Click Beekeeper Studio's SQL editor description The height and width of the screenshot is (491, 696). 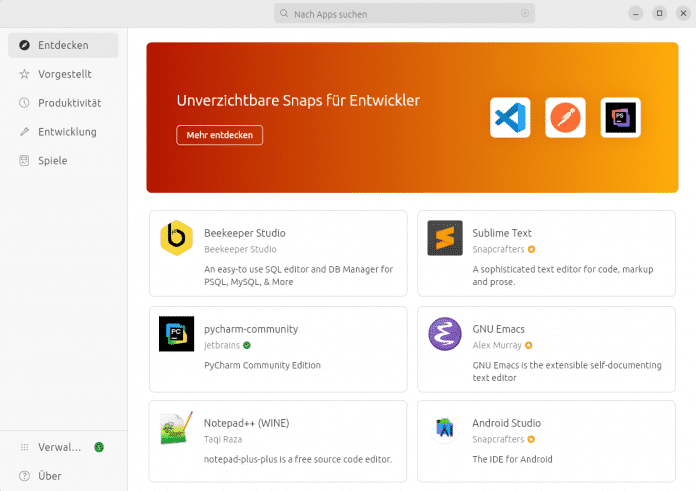tap(298, 276)
